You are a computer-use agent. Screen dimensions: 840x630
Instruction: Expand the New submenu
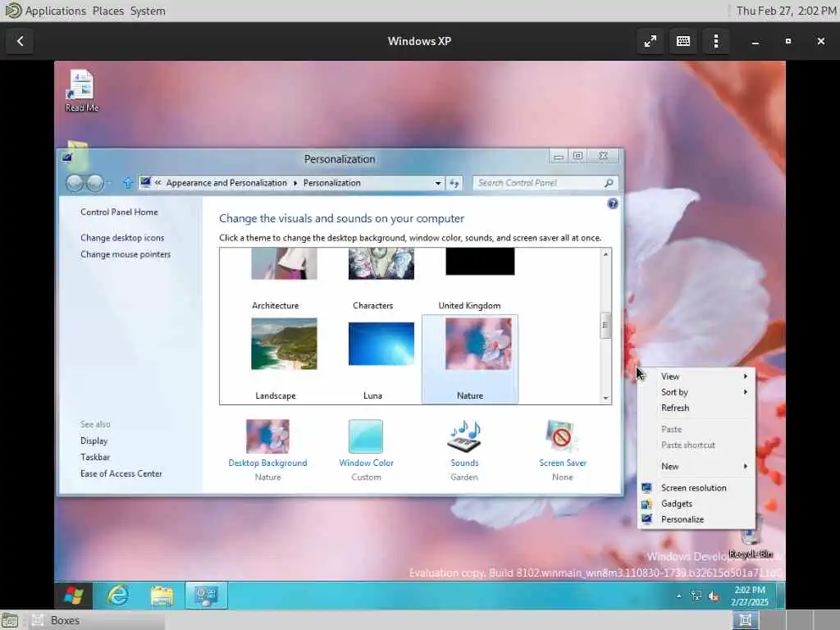(x=696, y=466)
